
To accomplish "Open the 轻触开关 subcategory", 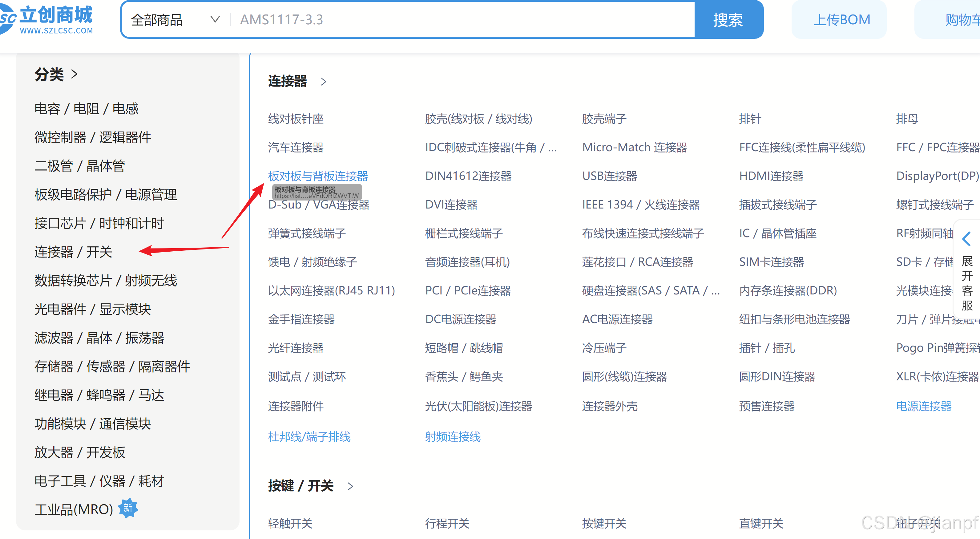I will (x=290, y=523).
